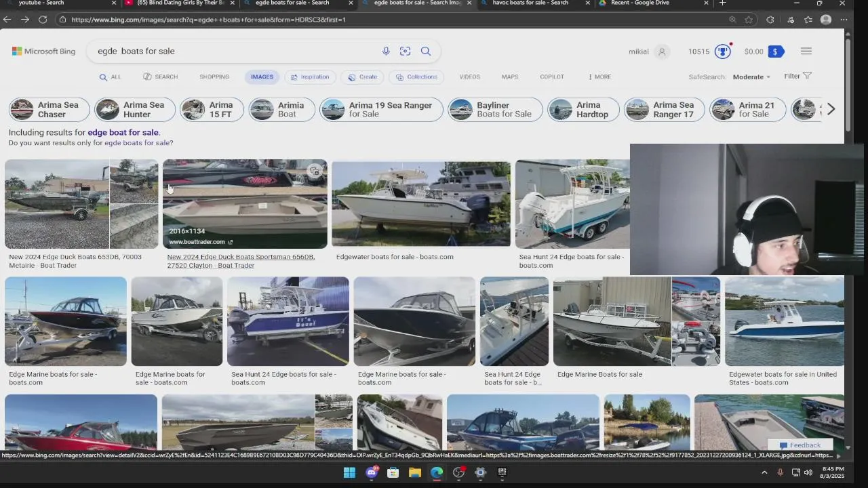The image size is (868, 488).
Task: Click the mikial profile avatar icon
Action: [x=663, y=52]
